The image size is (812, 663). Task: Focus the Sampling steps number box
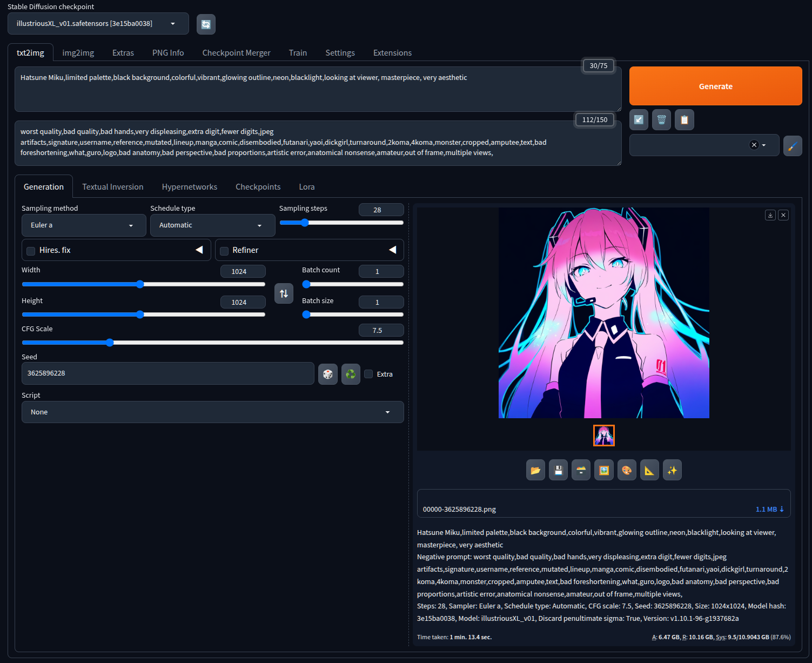point(381,210)
